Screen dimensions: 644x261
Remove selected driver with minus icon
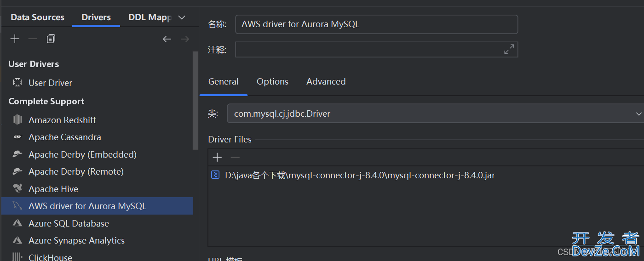click(33, 39)
